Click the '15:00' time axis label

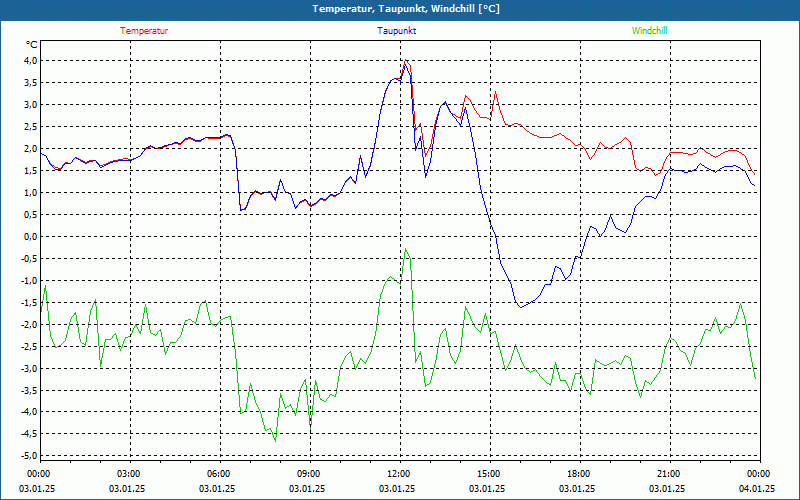(x=490, y=474)
